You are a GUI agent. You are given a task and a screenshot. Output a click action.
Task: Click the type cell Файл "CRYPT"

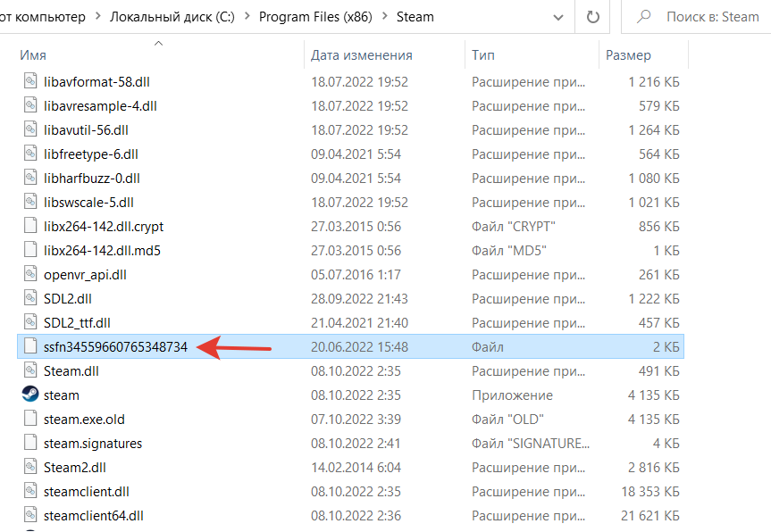pos(513,226)
